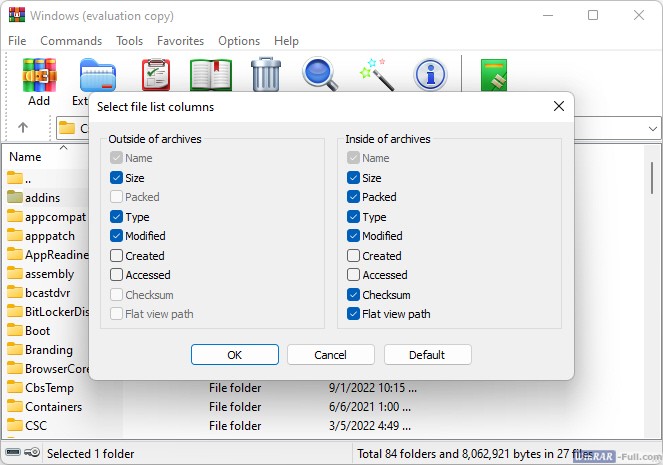Open the Favorites menu
The height and width of the screenshot is (465, 663).
180,41
